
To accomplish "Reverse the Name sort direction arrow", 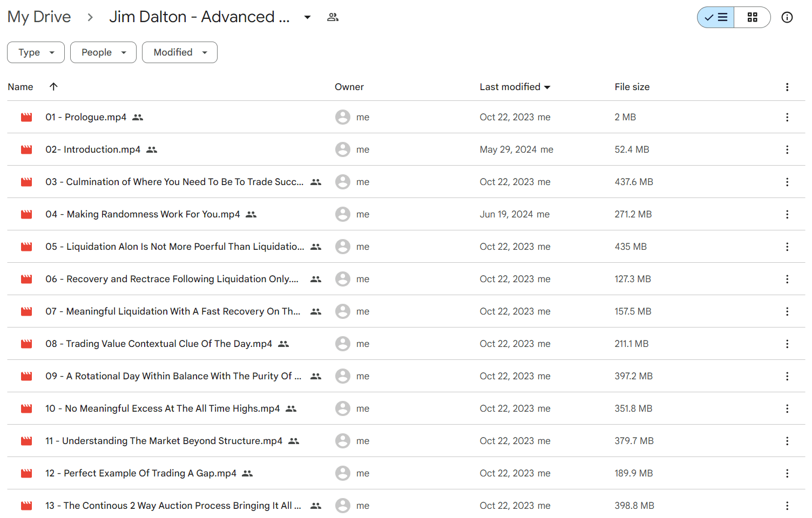I will (x=53, y=86).
